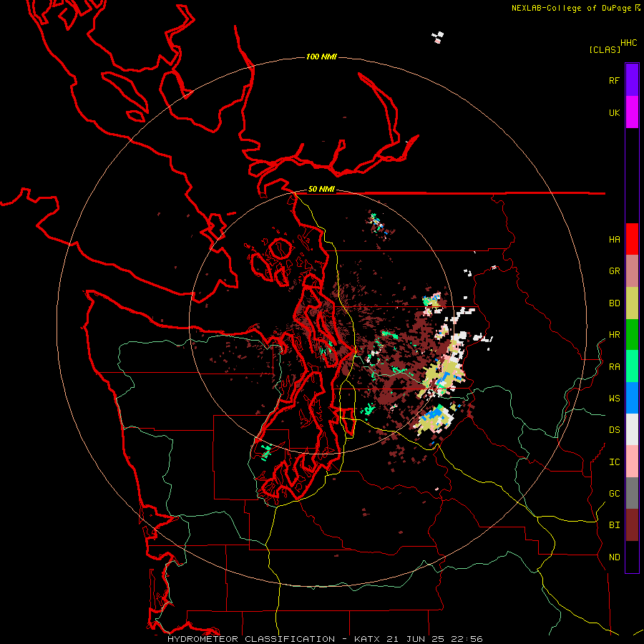Click the IC pink legend swatch
Viewport: 644px width, 644px height.
(x=632, y=462)
